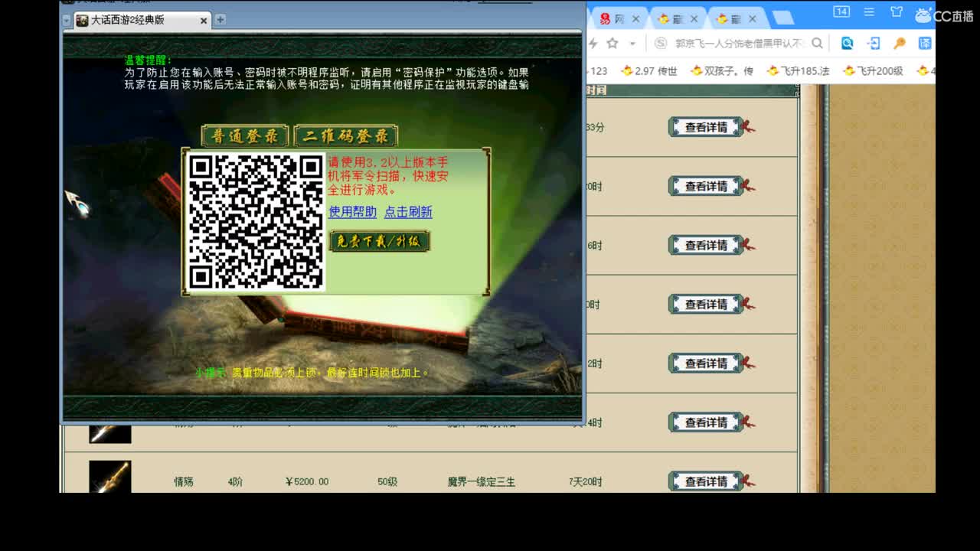
Task: Click the lightning speed-mode icon in address bar
Action: [x=593, y=44]
